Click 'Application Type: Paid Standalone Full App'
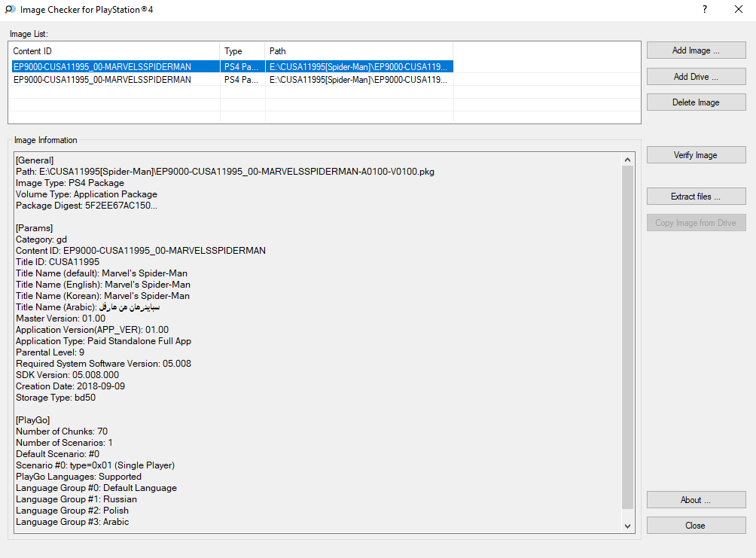756x558 pixels. pyautogui.click(x=104, y=341)
